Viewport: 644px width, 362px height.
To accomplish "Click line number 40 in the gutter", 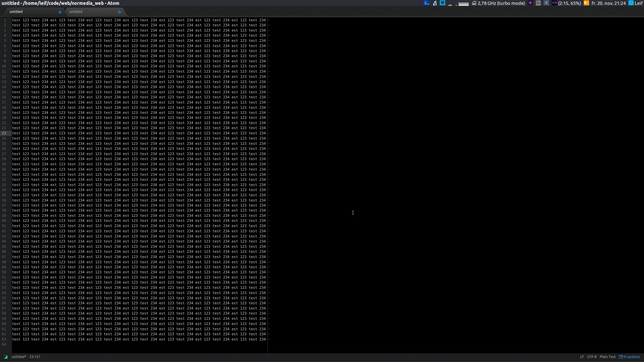I will pyautogui.click(x=4, y=221).
